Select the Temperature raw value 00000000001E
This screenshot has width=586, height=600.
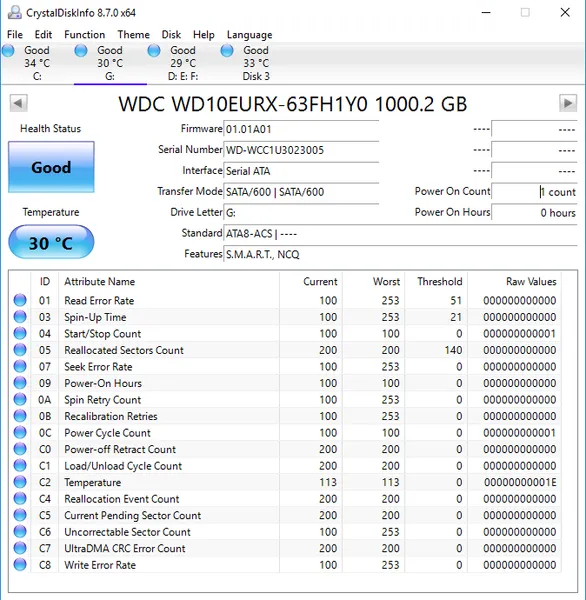click(x=520, y=482)
